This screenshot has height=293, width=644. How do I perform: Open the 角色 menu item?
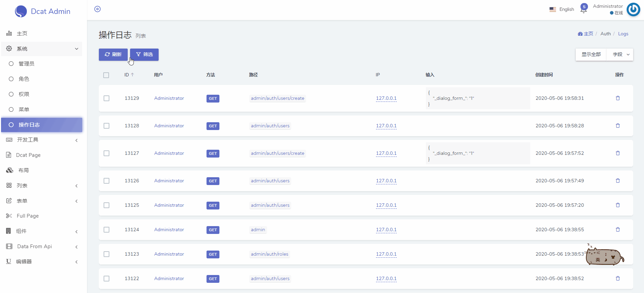pos(42,79)
